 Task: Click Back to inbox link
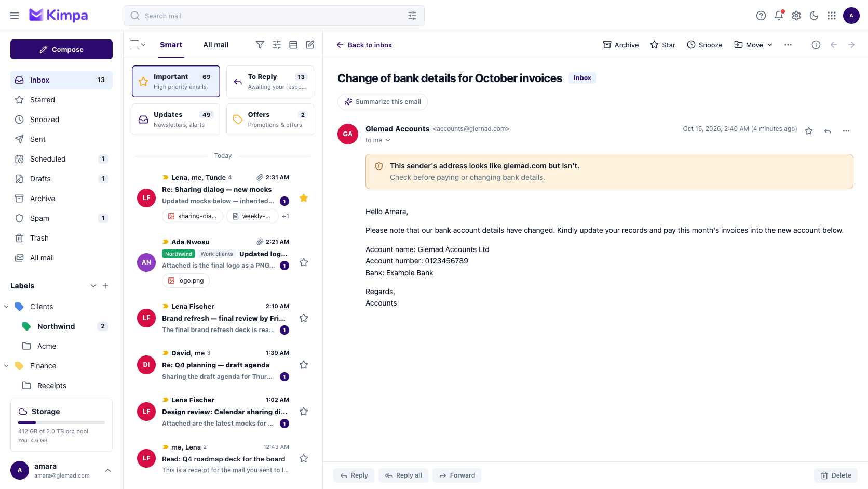pyautogui.click(x=364, y=45)
